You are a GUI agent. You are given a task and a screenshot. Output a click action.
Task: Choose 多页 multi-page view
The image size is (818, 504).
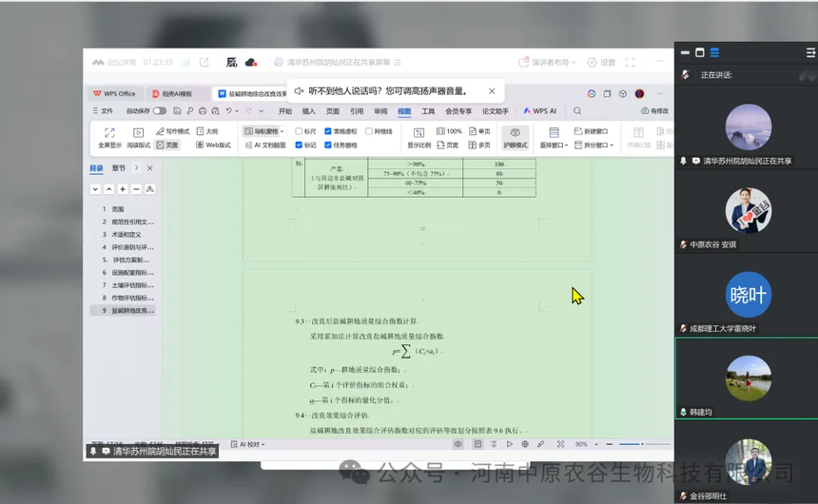click(479, 145)
